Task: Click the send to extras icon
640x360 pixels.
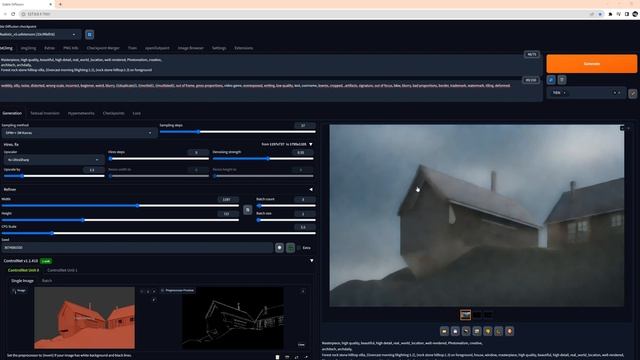Action: tap(499, 331)
